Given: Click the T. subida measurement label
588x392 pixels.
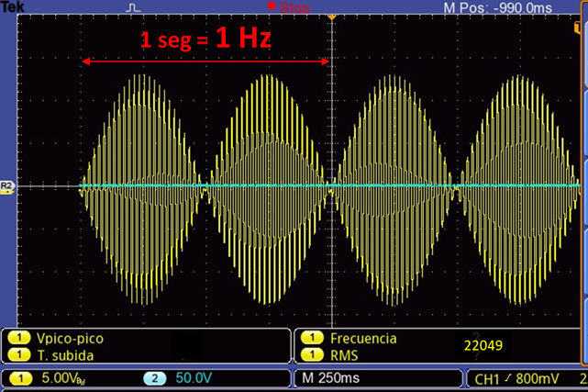Looking at the screenshot, I should pyautogui.click(x=65, y=355).
